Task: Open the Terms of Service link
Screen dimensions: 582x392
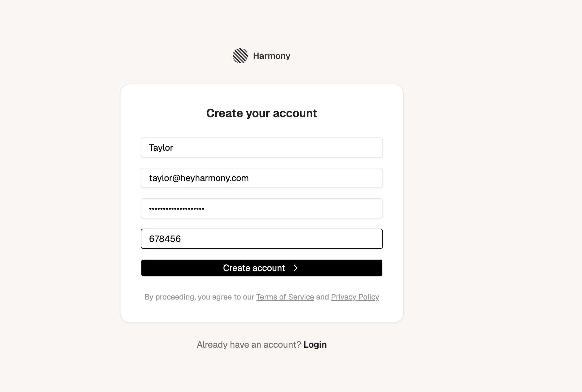Action: (285, 297)
